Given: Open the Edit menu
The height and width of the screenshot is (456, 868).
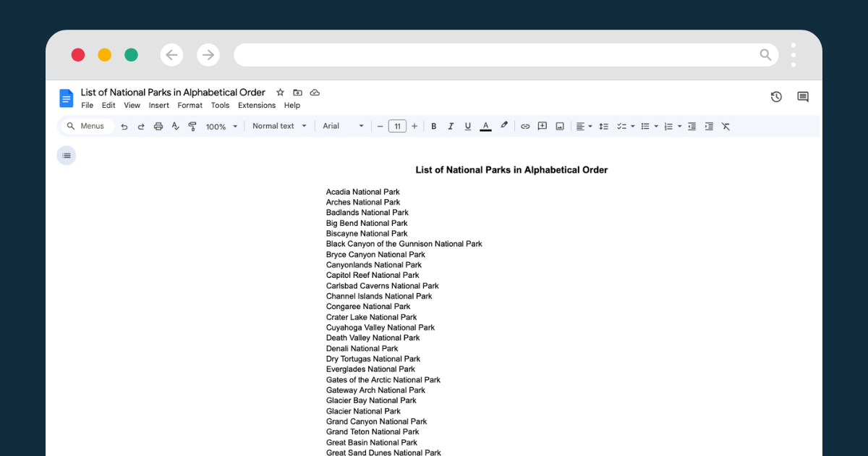Looking at the screenshot, I should point(109,106).
